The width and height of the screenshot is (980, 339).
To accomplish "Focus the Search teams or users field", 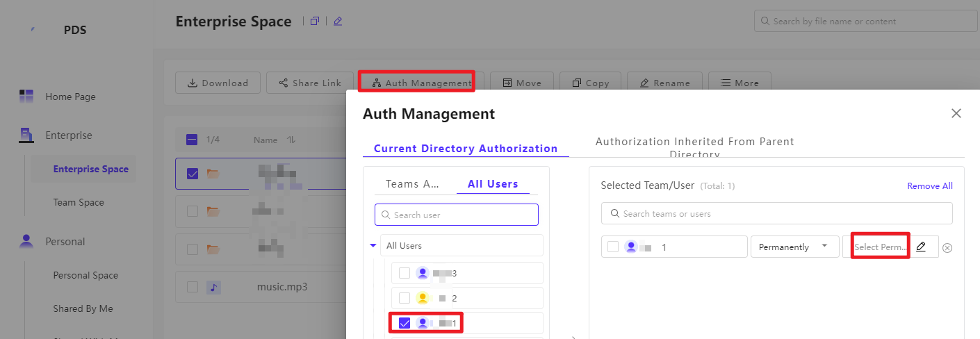I will [x=776, y=213].
